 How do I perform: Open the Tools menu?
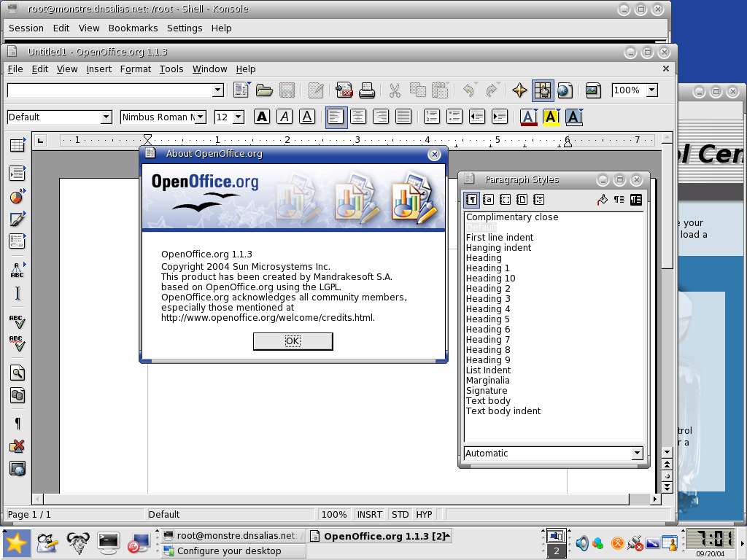(x=171, y=69)
